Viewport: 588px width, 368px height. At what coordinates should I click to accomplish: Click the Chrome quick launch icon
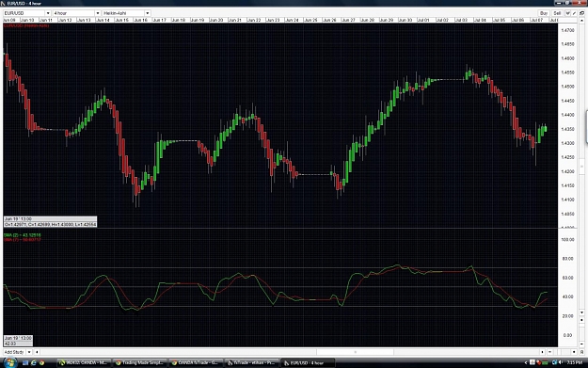click(x=41, y=362)
